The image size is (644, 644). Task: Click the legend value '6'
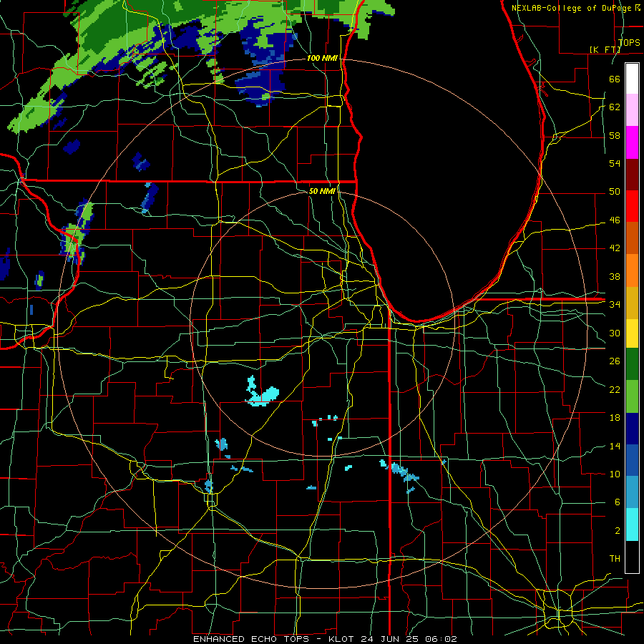[x=617, y=502]
